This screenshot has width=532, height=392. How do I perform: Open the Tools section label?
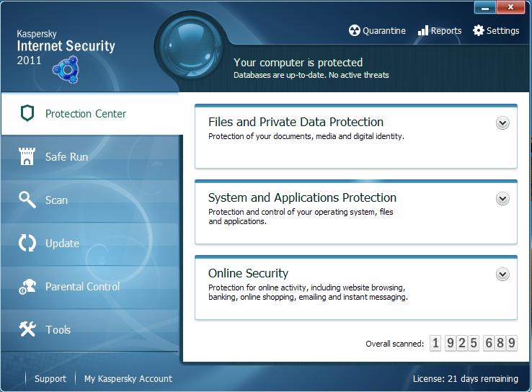pyautogui.click(x=58, y=329)
